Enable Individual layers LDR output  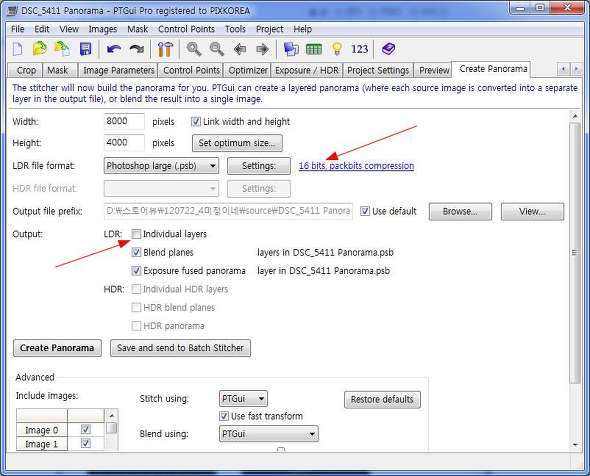pyautogui.click(x=136, y=234)
